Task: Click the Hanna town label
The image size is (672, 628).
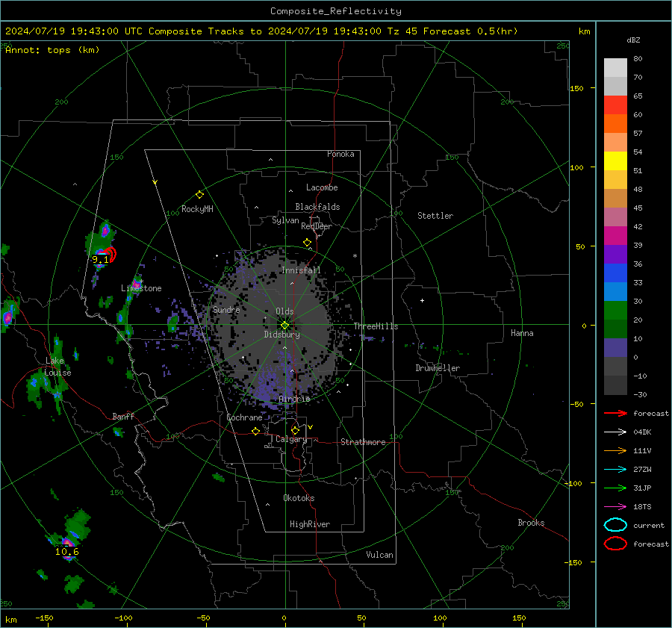Action: [522, 333]
